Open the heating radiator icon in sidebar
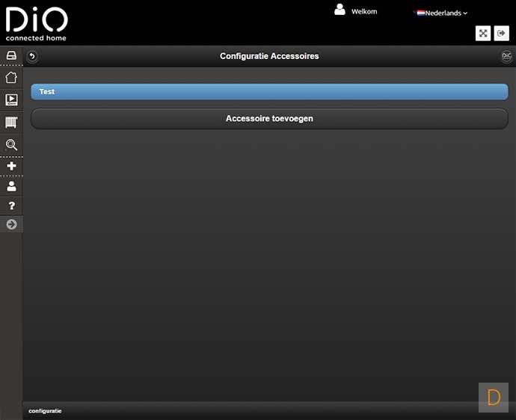516x420 pixels. click(x=11, y=123)
